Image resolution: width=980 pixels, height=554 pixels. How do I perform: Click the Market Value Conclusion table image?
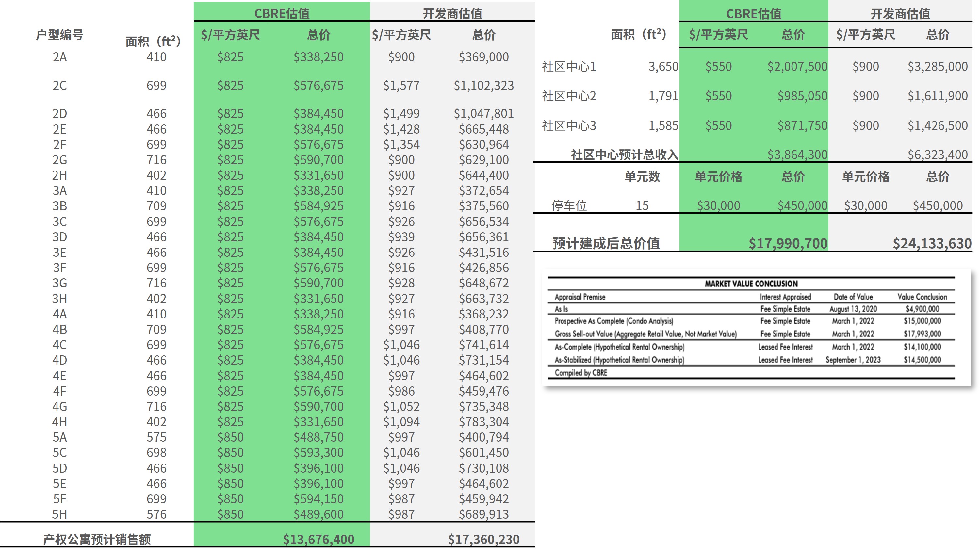tap(751, 327)
